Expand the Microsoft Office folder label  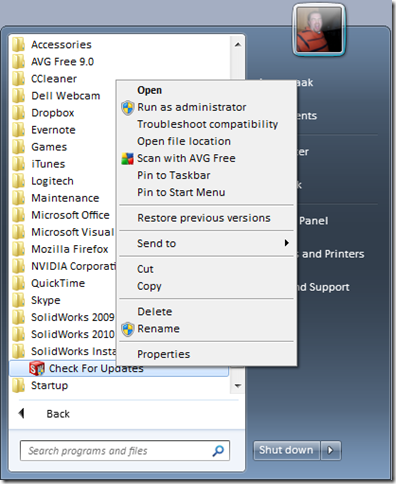click(x=70, y=215)
